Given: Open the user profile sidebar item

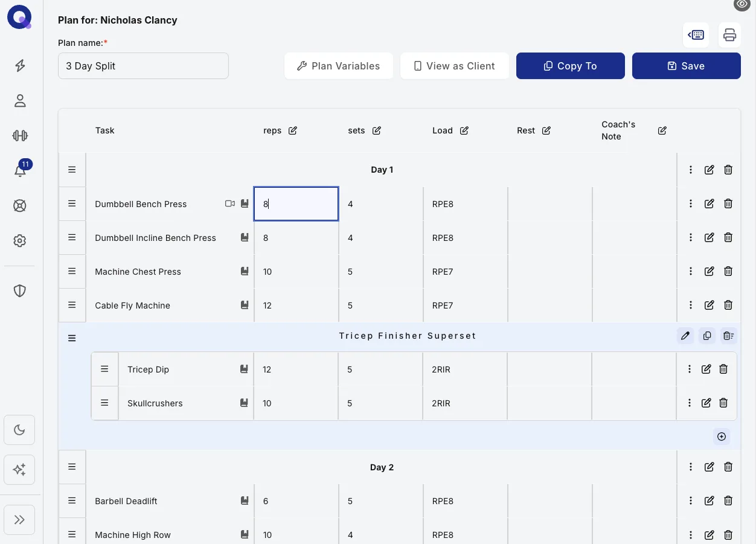Looking at the screenshot, I should point(20,100).
